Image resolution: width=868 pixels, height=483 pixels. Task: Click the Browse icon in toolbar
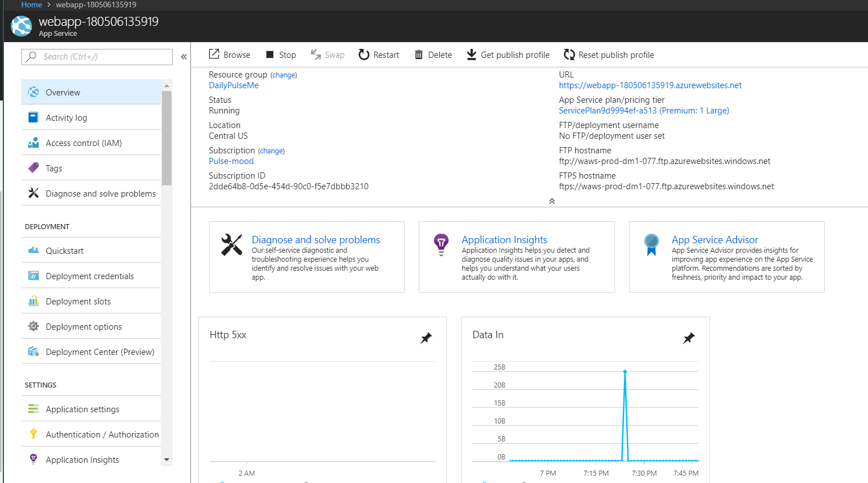[x=214, y=54]
